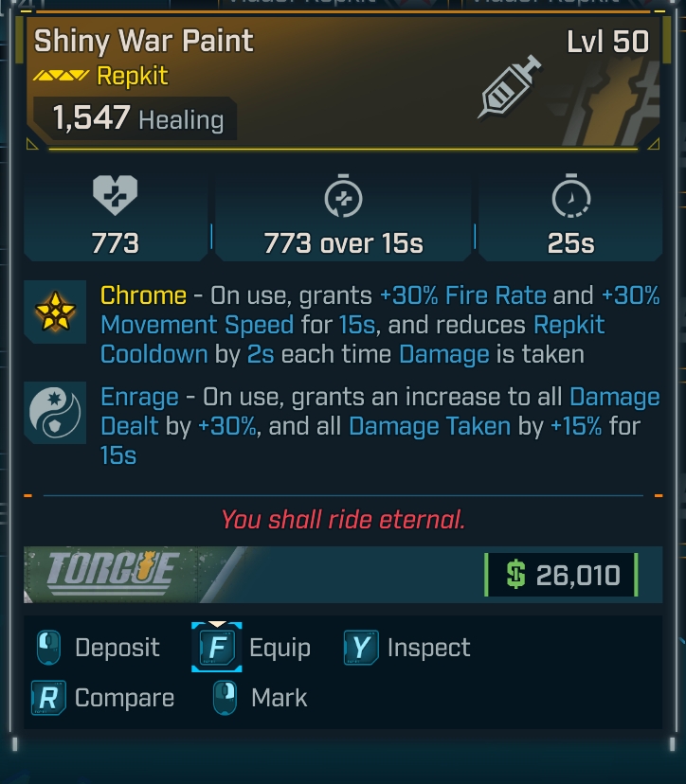Click the cooldown timer icon

[570, 197]
